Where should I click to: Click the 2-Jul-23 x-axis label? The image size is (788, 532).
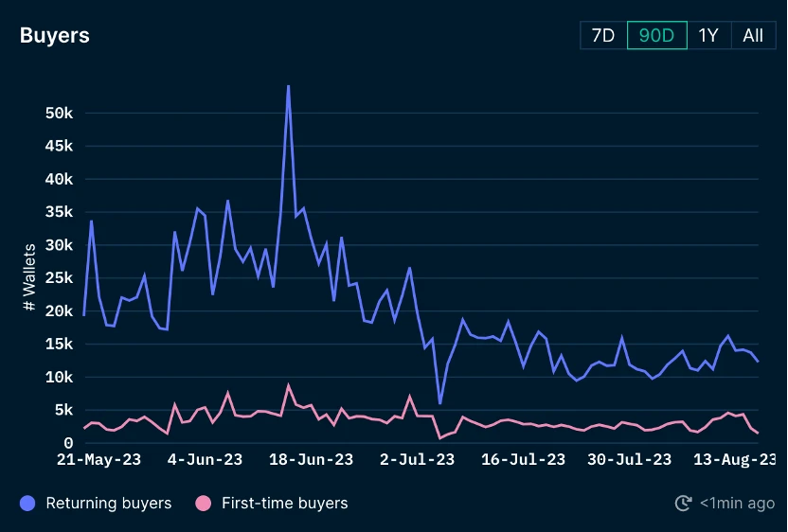[x=417, y=460]
